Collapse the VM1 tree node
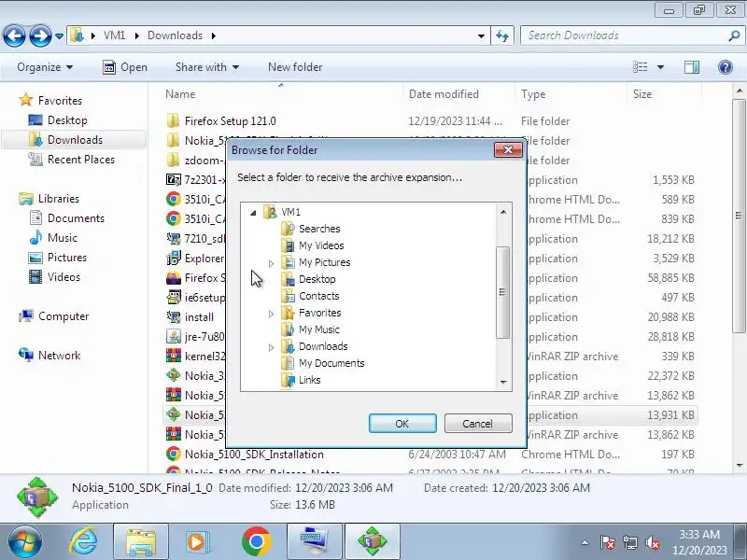Image resolution: width=747 pixels, height=560 pixels. (253, 213)
